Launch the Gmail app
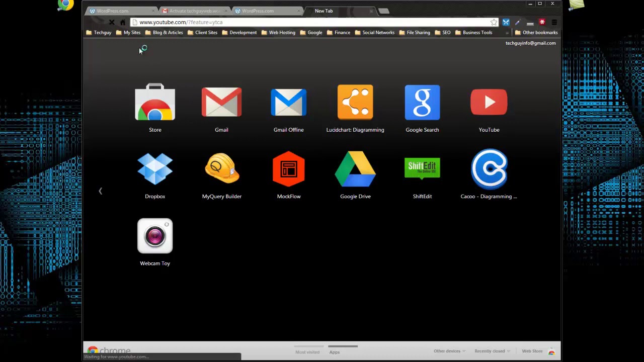Viewport: 644px width, 362px height. (x=221, y=103)
